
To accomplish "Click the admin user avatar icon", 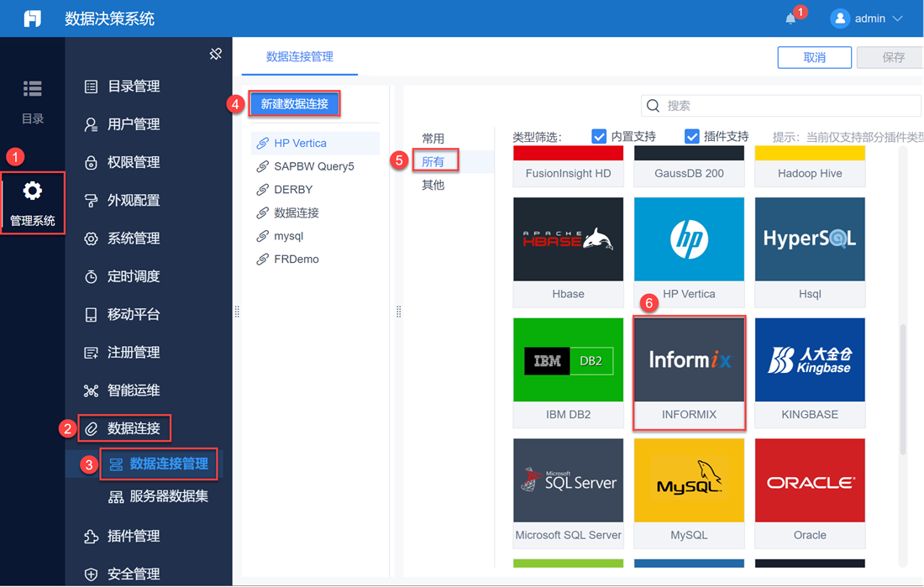I will (840, 18).
